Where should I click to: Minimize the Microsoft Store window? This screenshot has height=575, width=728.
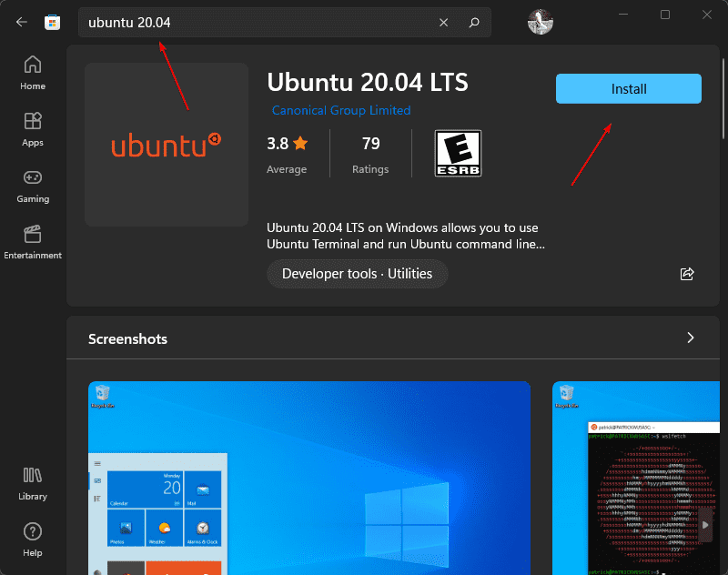pyautogui.click(x=623, y=15)
